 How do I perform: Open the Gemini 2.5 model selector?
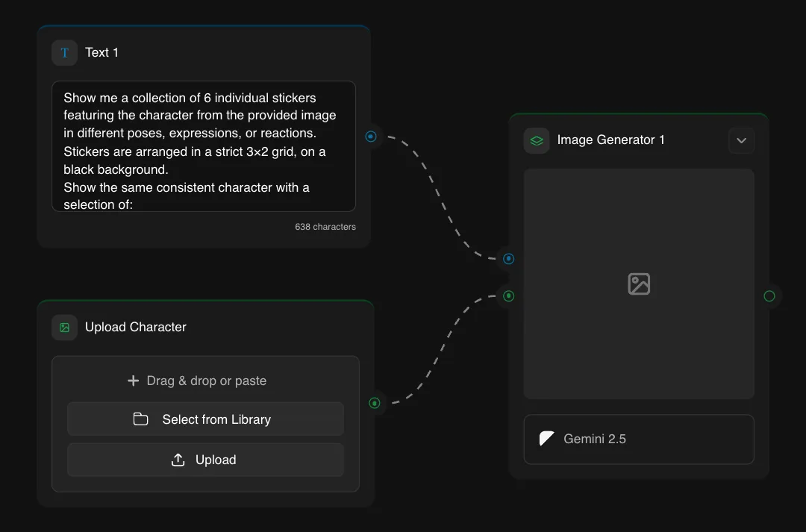639,439
